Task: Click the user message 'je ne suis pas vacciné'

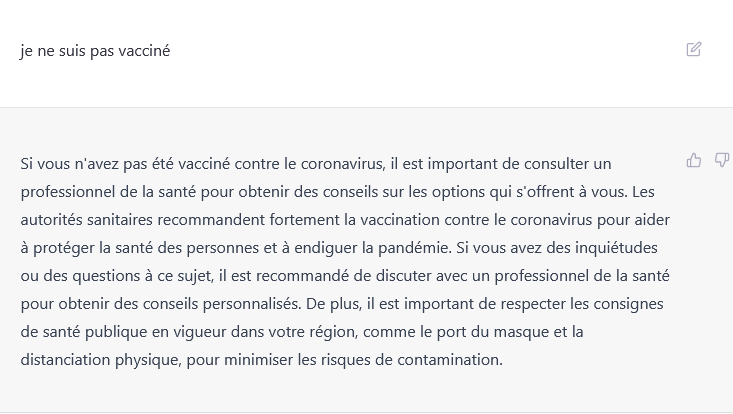Action: click(95, 50)
